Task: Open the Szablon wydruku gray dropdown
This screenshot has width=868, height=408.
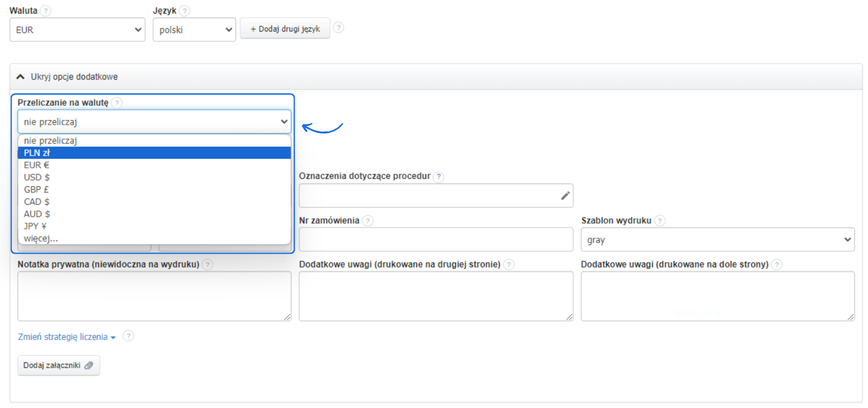Action: point(717,240)
